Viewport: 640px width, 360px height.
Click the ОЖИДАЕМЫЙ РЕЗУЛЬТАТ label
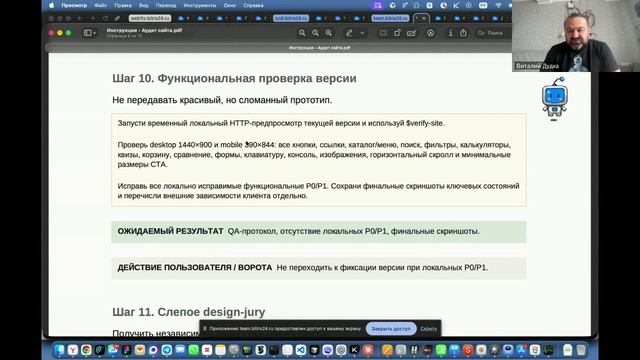[170, 231]
